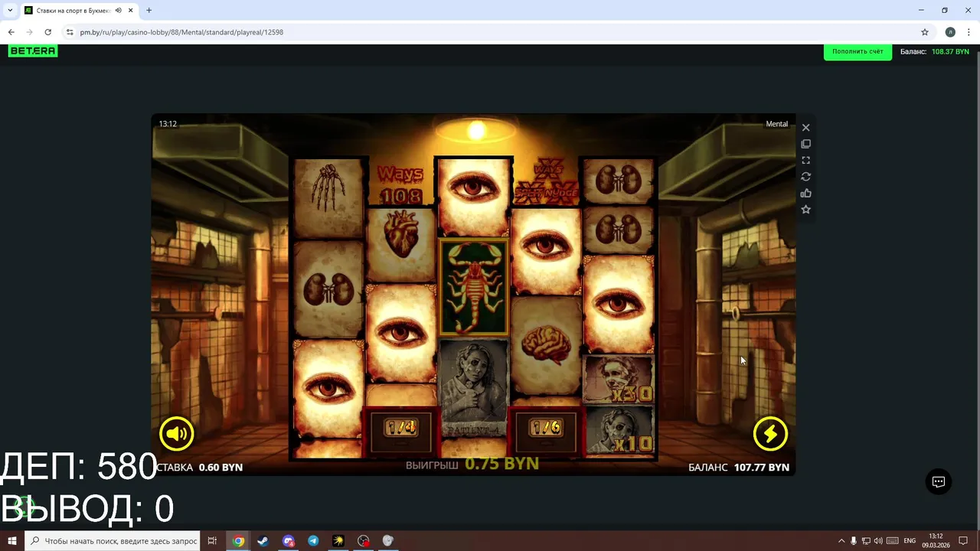Click the ВЫИГРЫШ 0.75 BYN win amount

tap(472, 464)
